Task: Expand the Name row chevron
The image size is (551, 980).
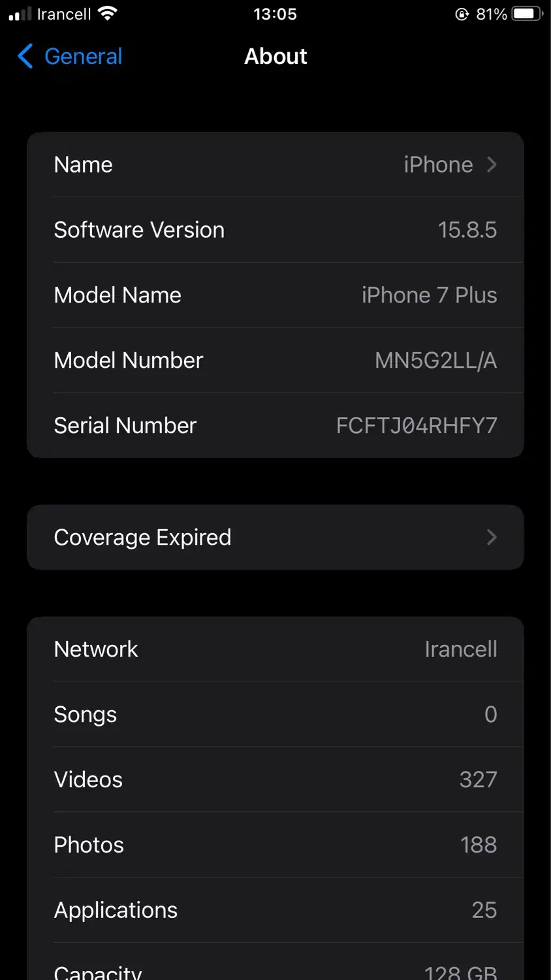Action: (x=492, y=165)
